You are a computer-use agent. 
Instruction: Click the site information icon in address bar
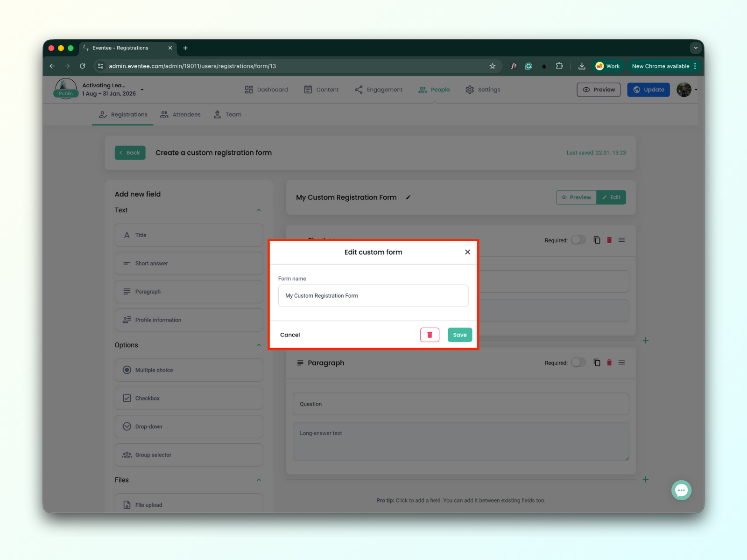coord(100,66)
